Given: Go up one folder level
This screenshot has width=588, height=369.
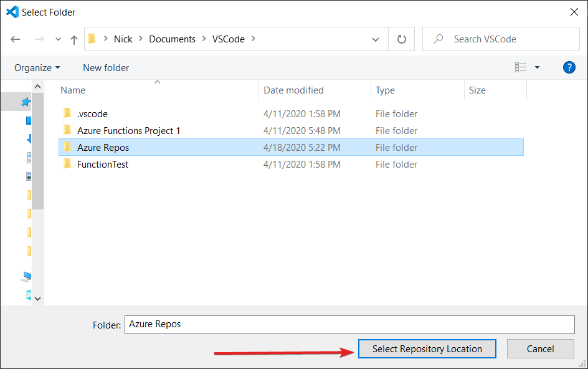Looking at the screenshot, I should pyautogui.click(x=74, y=39).
